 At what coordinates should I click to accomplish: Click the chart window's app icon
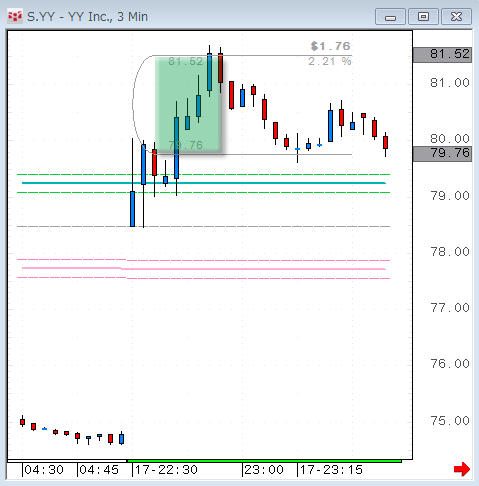15,16
